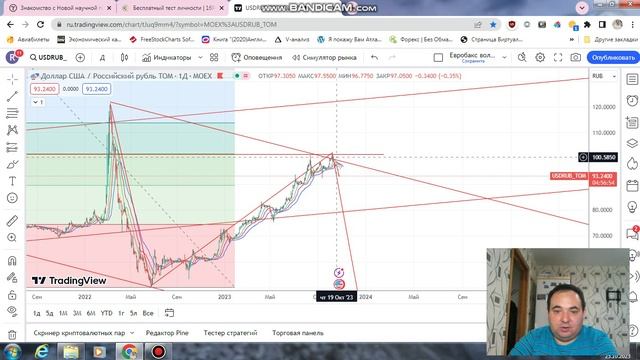640x360 pixels.
Task: Take a chart snapshot camera icon
Action: (576, 58)
